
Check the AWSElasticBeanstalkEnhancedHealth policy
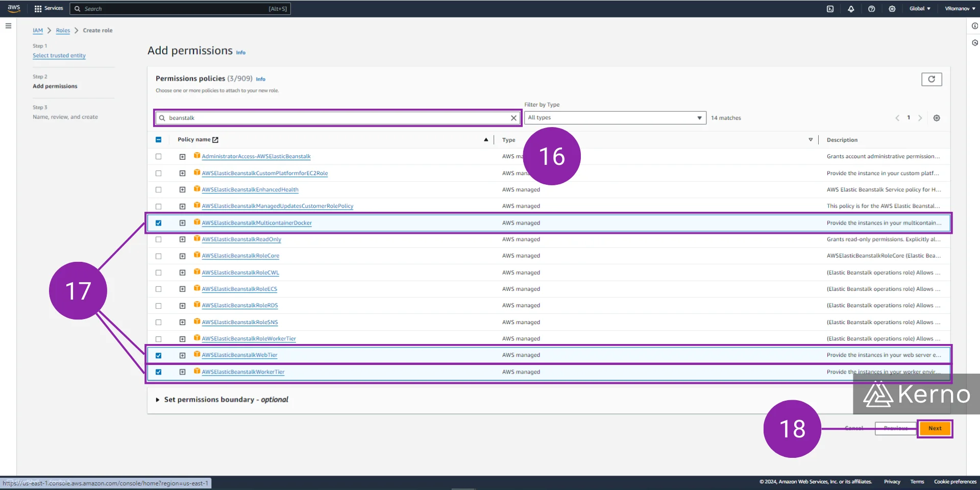pos(158,190)
